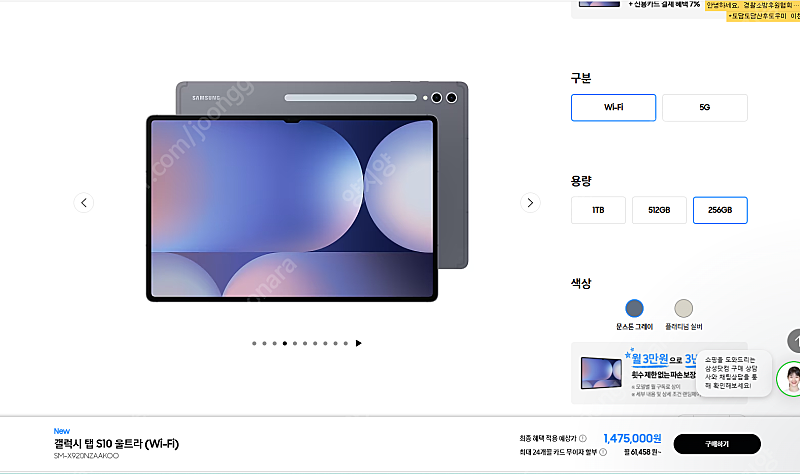
Task: Click the 구매하기 buy button
Action: [717, 444]
